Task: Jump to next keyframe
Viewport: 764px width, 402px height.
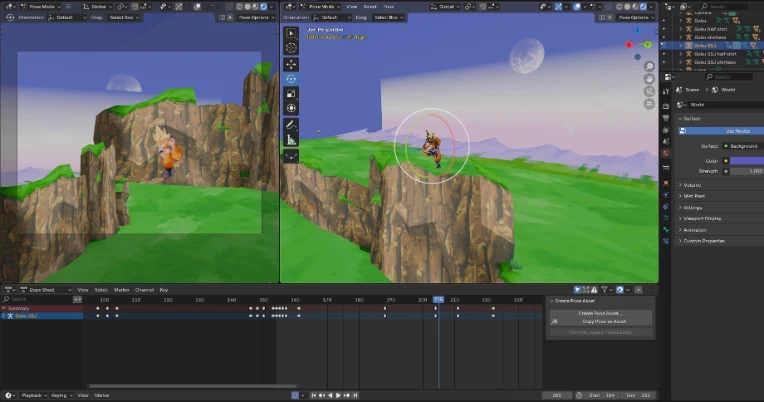Action: tap(347, 395)
